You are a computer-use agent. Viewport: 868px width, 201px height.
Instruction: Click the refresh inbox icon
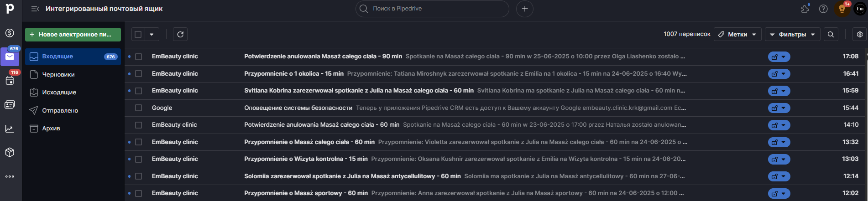(x=180, y=34)
